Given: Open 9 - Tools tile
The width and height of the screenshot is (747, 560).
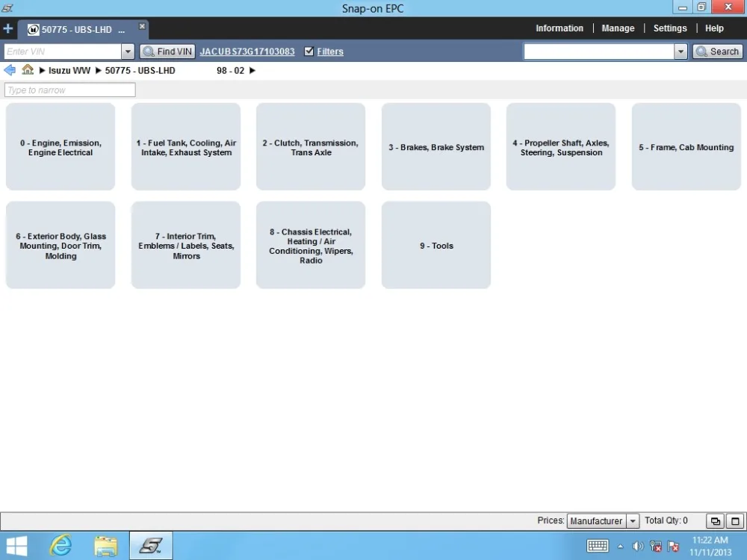Looking at the screenshot, I should (436, 245).
